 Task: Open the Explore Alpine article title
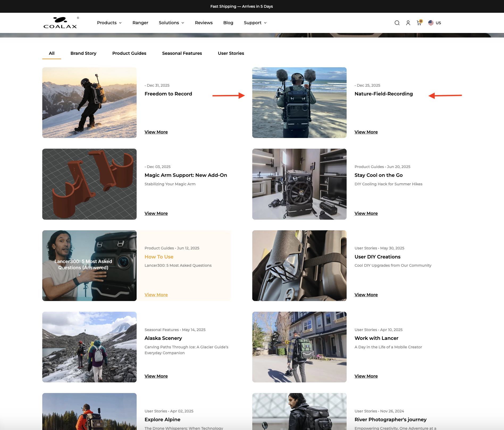click(162, 419)
